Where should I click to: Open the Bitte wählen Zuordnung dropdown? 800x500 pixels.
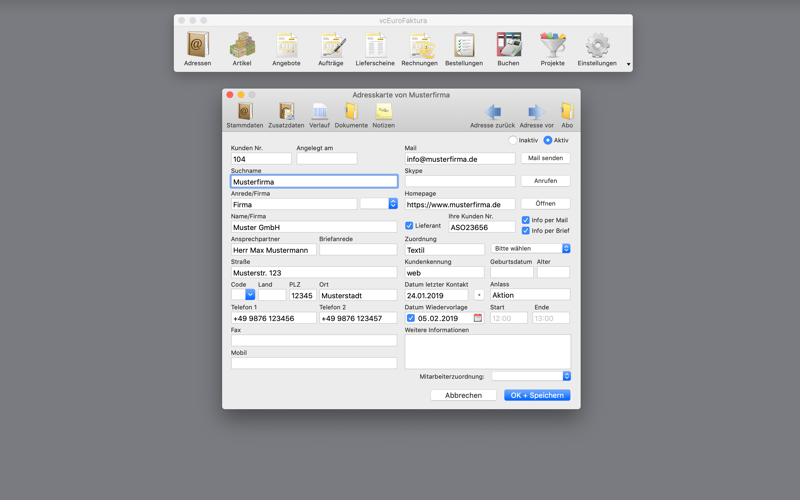531,248
